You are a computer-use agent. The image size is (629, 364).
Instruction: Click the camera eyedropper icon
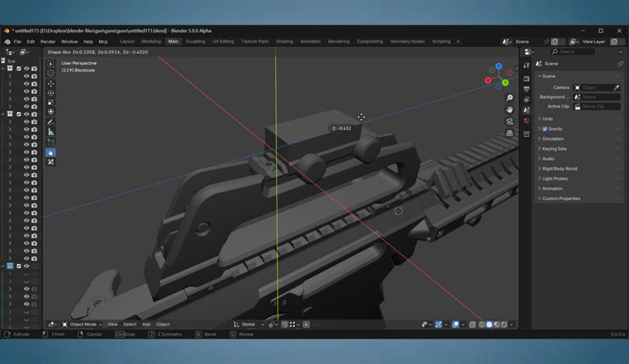tap(616, 87)
